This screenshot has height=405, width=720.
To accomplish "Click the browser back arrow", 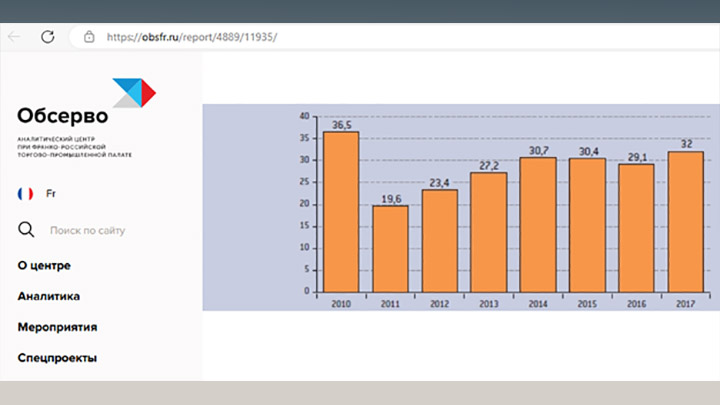I will pyautogui.click(x=14, y=36).
